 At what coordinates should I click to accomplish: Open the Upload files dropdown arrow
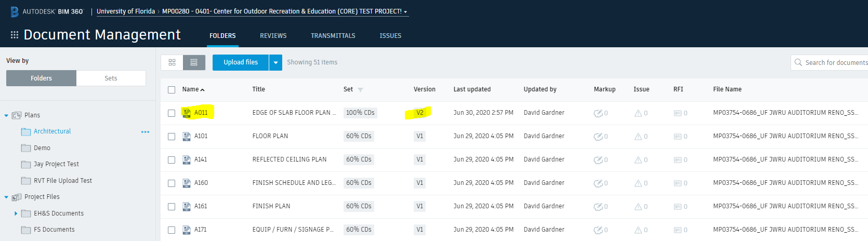(x=275, y=62)
